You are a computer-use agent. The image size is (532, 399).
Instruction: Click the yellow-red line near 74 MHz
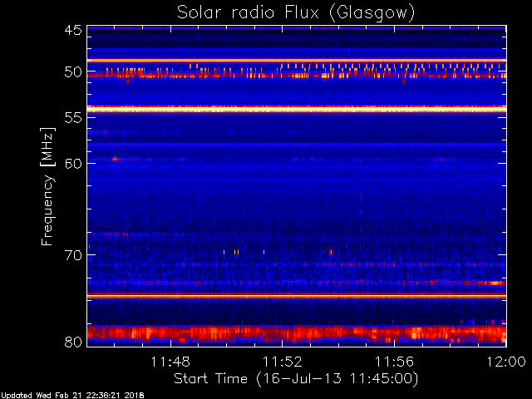pyautogui.click(x=297, y=296)
